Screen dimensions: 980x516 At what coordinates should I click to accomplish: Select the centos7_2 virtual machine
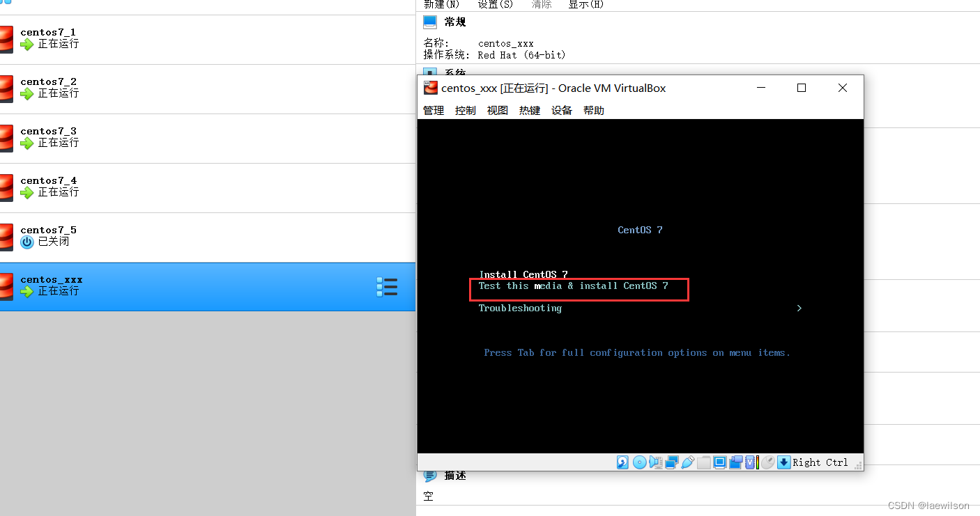(x=208, y=89)
